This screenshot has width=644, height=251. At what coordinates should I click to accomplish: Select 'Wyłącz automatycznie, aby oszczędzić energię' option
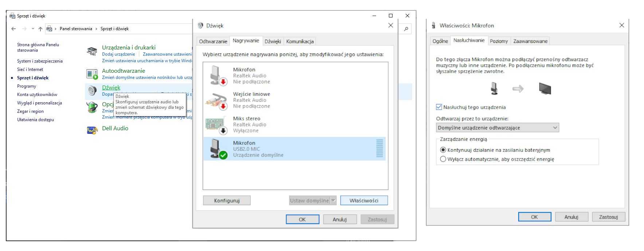pyautogui.click(x=443, y=159)
